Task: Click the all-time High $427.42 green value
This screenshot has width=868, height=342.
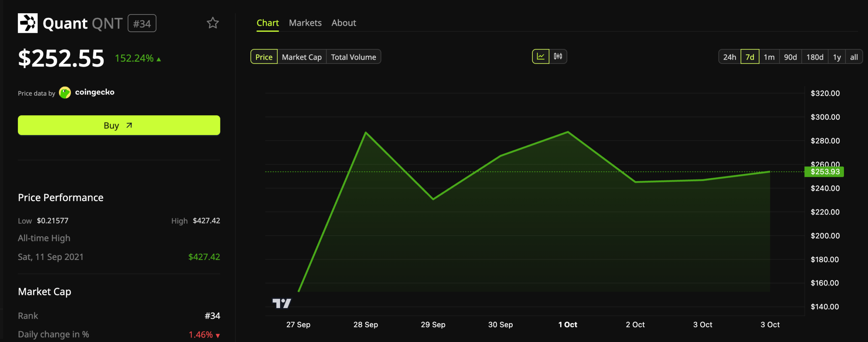Action: 204,257
